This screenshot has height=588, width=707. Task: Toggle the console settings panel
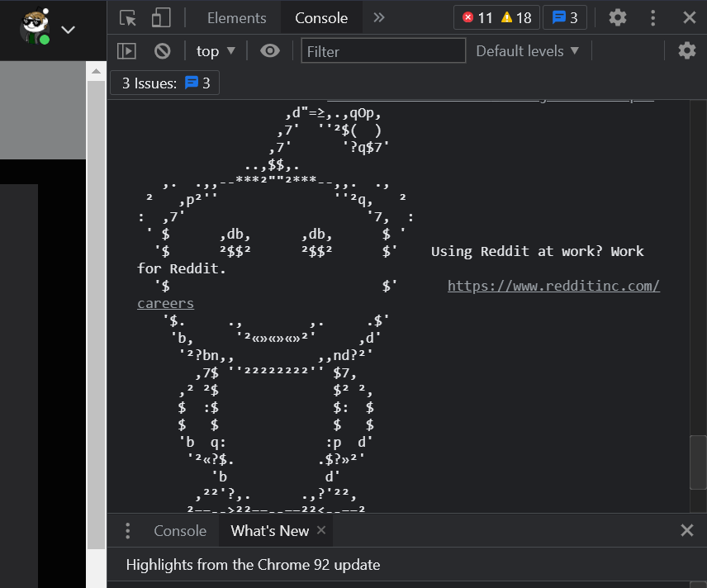click(x=687, y=50)
